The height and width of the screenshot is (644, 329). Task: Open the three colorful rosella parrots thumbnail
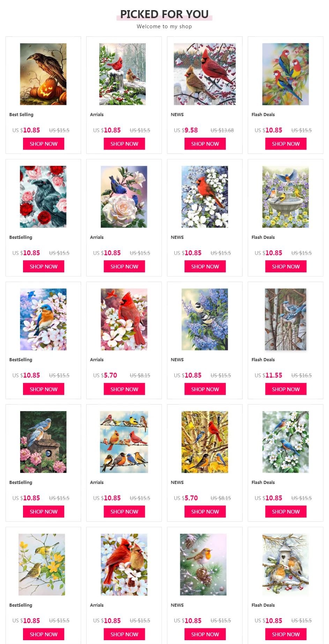[x=285, y=74]
